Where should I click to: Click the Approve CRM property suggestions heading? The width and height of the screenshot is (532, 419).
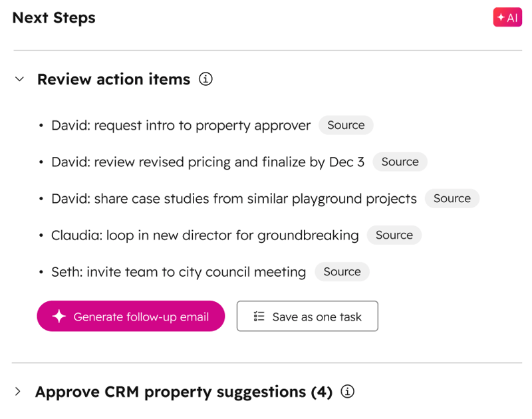184,392
